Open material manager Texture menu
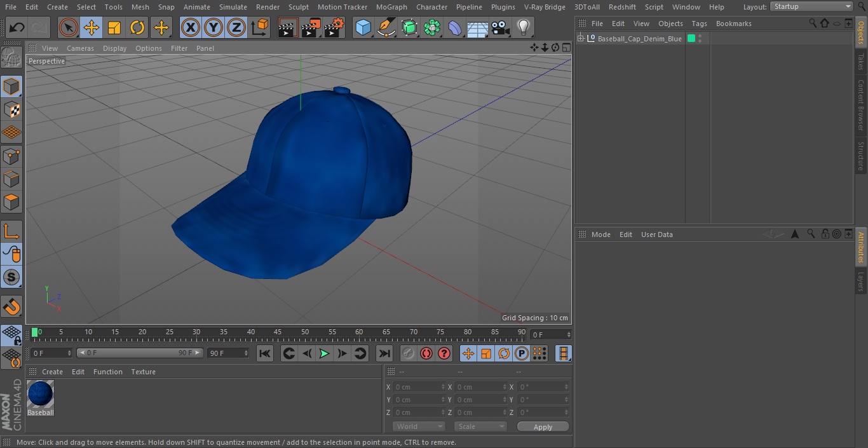 click(143, 372)
